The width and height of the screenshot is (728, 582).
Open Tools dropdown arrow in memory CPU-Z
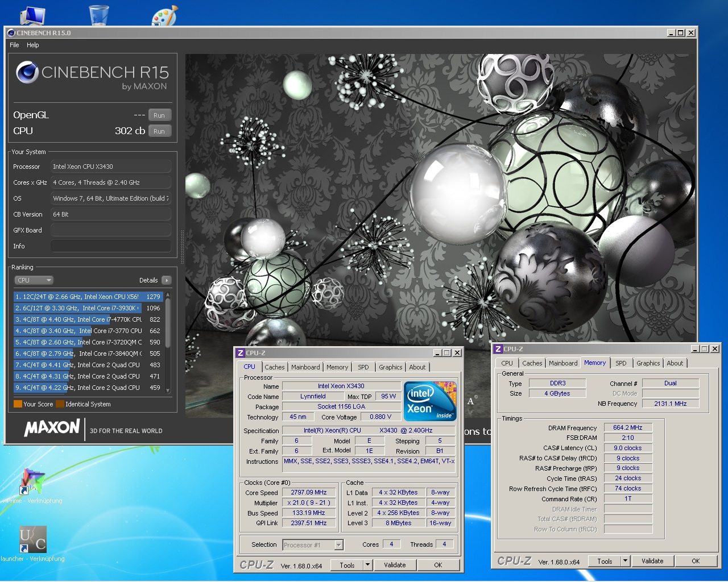pos(625,561)
